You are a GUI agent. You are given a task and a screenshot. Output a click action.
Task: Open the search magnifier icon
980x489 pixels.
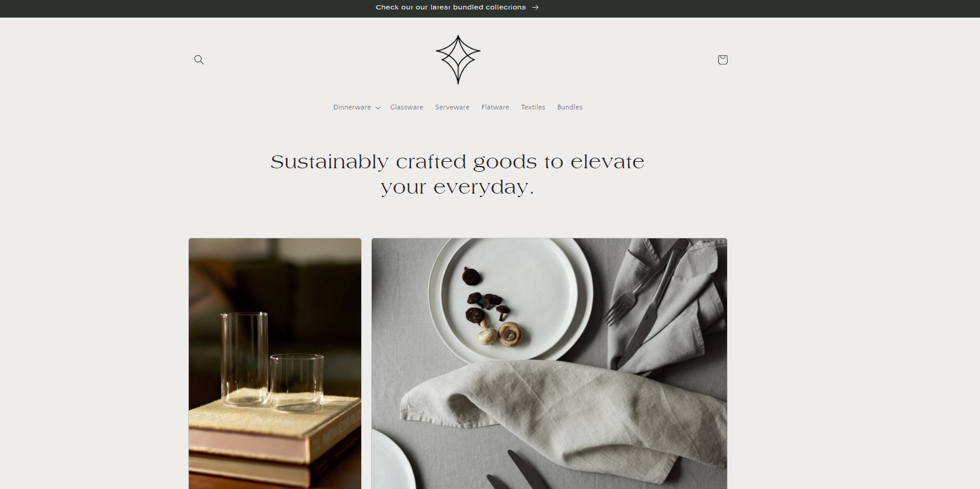pos(199,59)
